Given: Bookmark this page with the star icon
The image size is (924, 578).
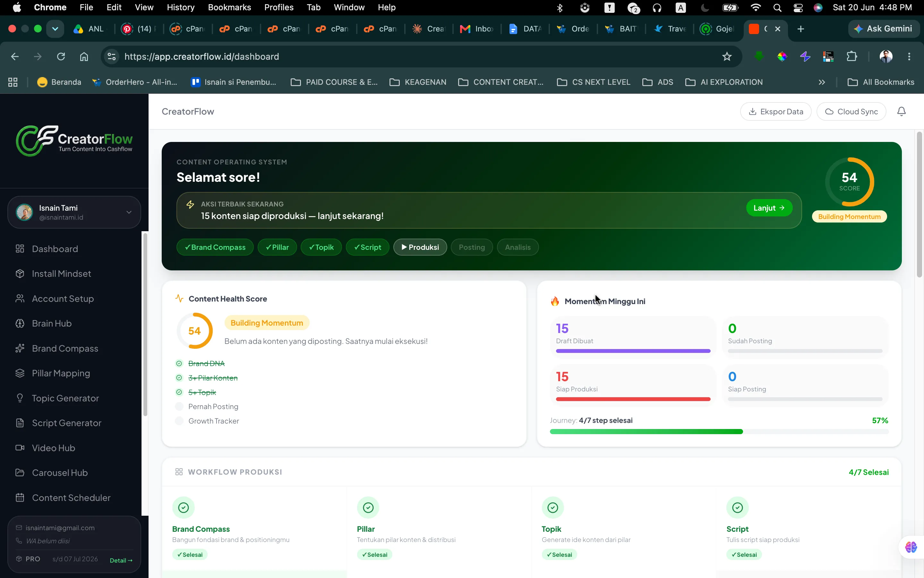Looking at the screenshot, I should pyautogui.click(x=727, y=57).
